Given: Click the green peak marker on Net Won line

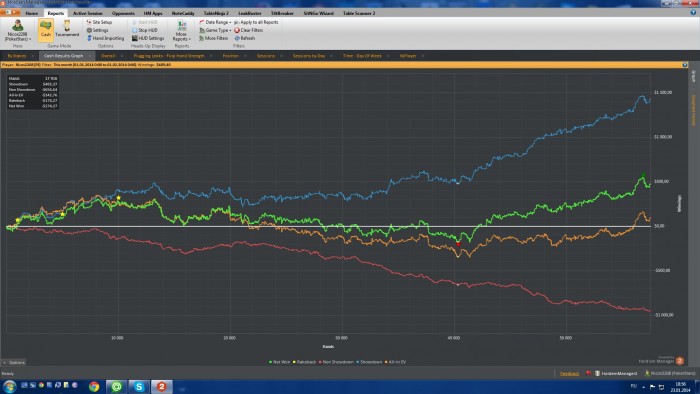Looking at the screenshot, I should 643,174.
